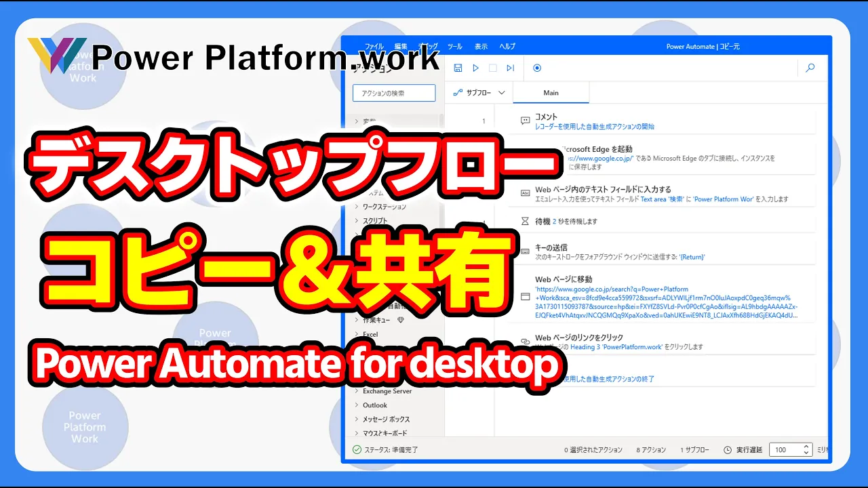This screenshot has height=488, width=868.
Task: Select the コメント action title
Action: pos(546,117)
